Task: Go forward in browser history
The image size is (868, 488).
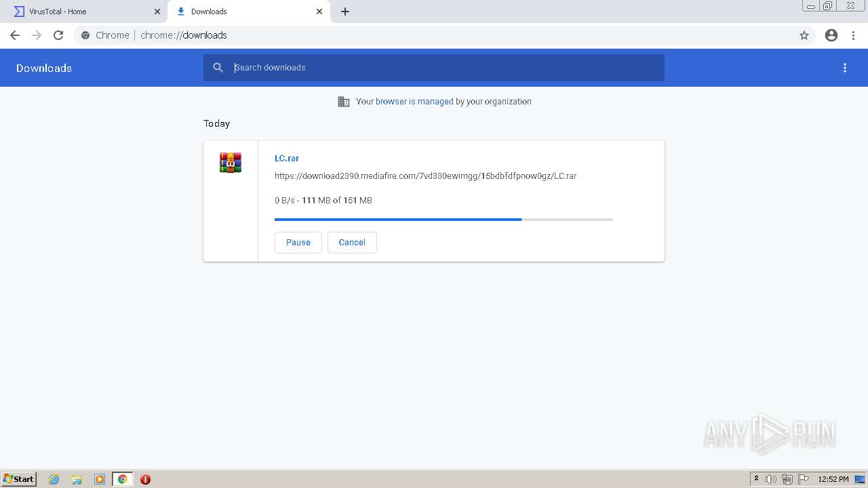Action: coord(37,35)
